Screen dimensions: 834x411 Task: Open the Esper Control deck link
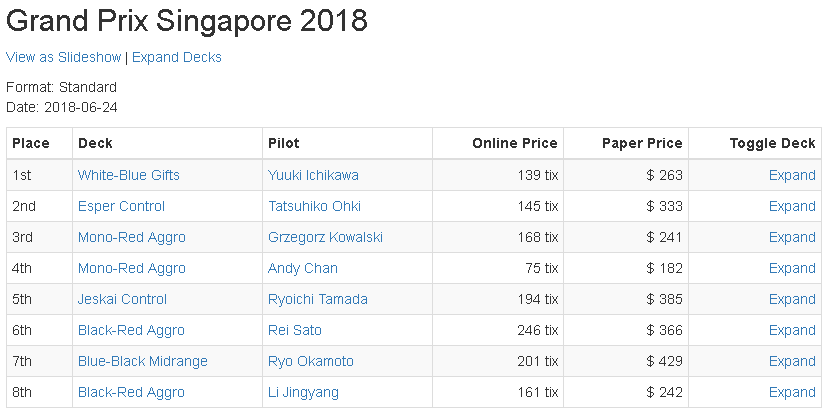(x=121, y=206)
